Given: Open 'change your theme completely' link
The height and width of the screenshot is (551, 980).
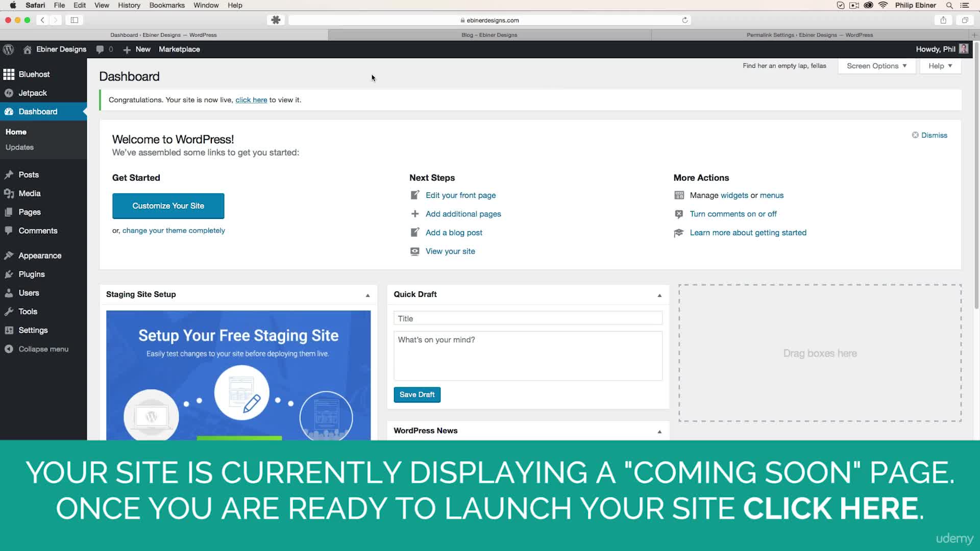Looking at the screenshot, I should pyautogui.click(x=174, y=231).
